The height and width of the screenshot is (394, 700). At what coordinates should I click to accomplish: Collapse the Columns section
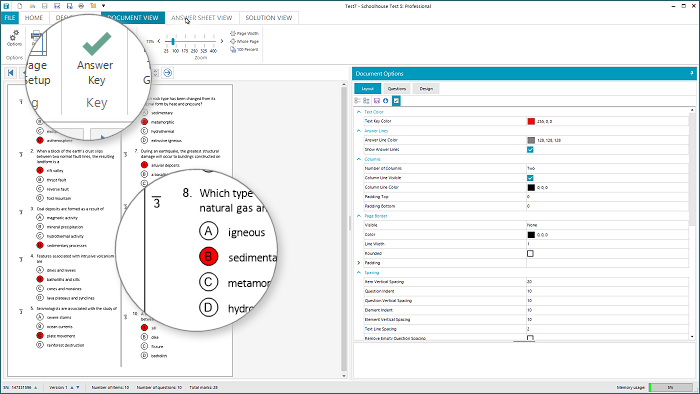358,159
